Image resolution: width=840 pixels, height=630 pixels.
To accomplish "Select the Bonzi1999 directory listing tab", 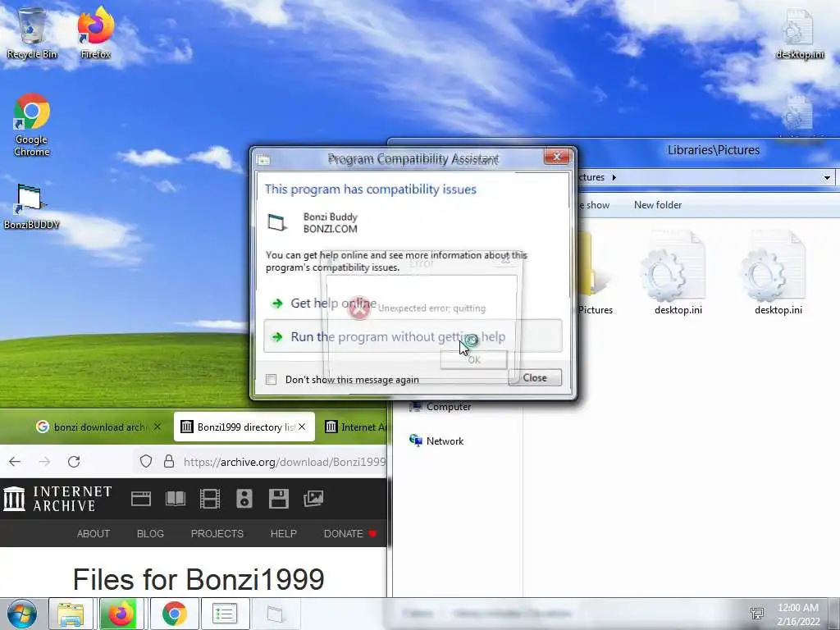I will pos(244,427).
